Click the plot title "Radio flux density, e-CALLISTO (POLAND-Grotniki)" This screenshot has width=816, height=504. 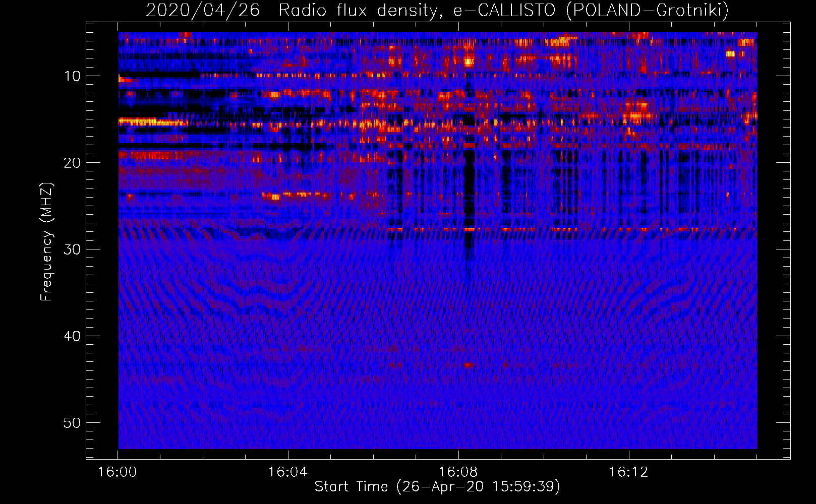coord(503,10)
